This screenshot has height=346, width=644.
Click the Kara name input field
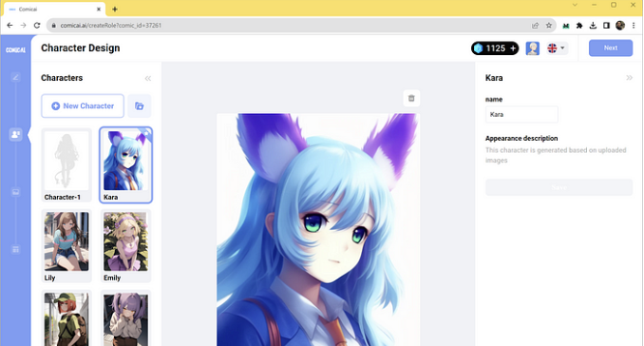coord(521,114)
